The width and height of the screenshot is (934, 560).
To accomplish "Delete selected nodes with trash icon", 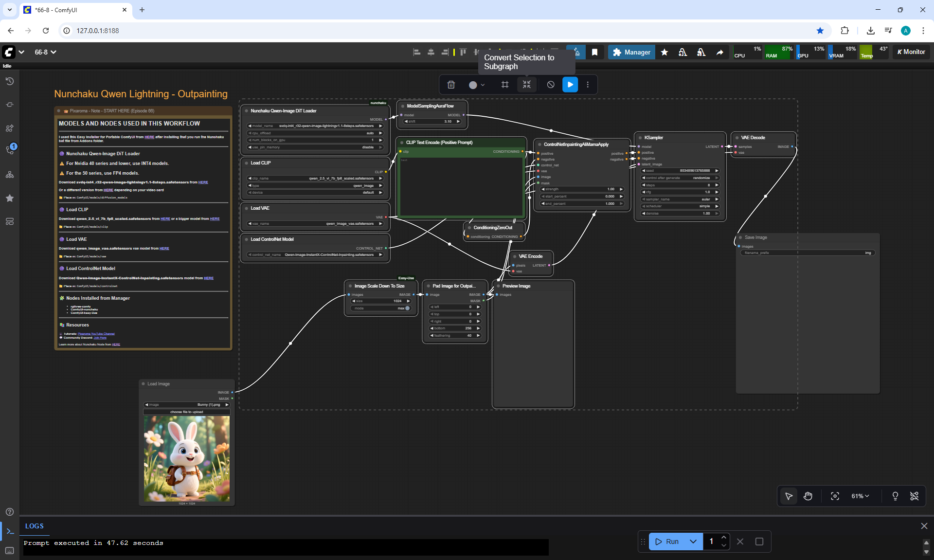I will point(451,85).
